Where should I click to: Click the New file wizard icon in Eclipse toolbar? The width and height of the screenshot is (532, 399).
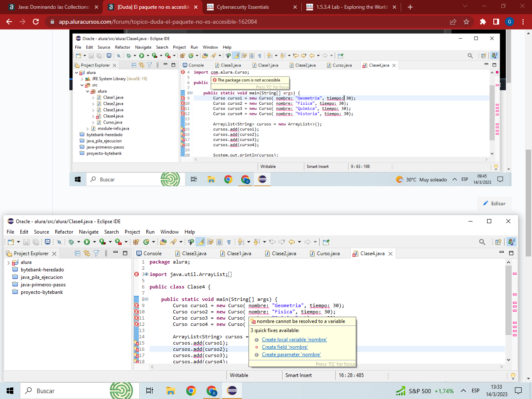click(11, 242)
